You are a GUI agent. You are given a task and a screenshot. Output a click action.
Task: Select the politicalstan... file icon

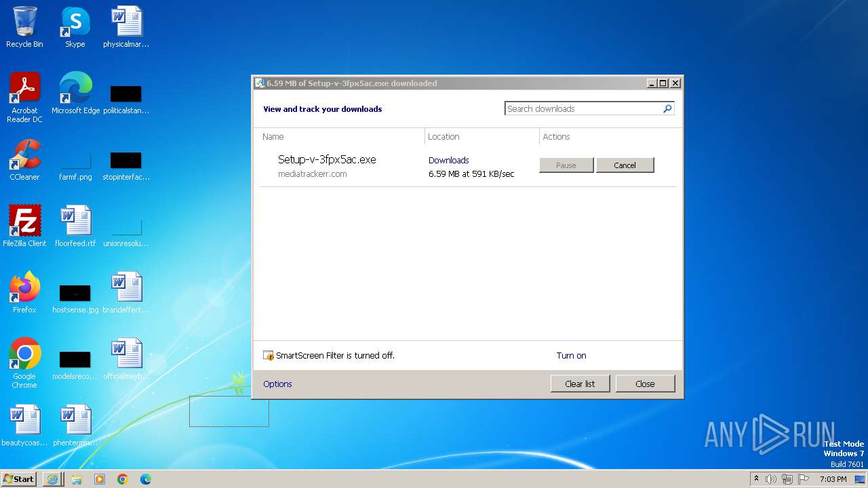(x=126, y=97)
